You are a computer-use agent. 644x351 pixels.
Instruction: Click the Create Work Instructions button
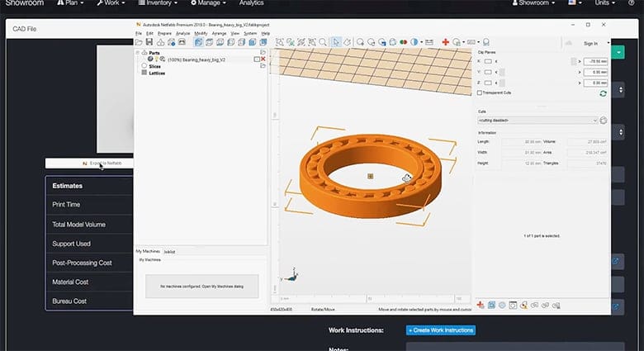click(x=441, y=330)
